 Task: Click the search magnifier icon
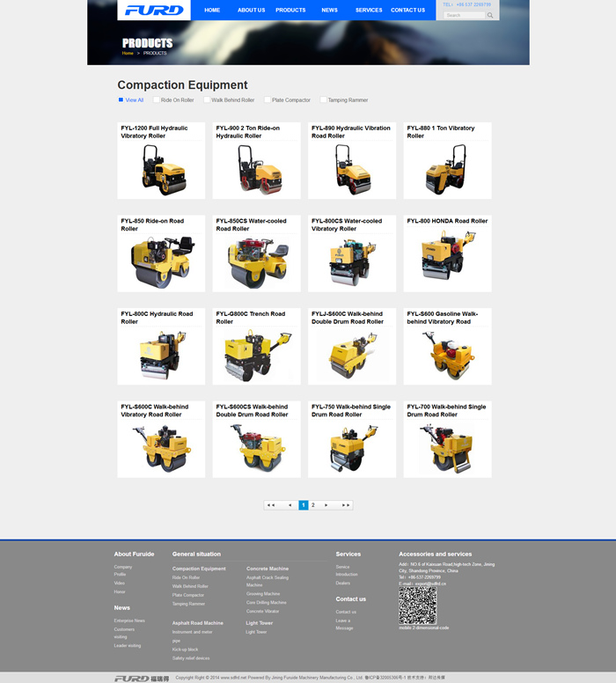pyautogui.click(x=490, y=15)
